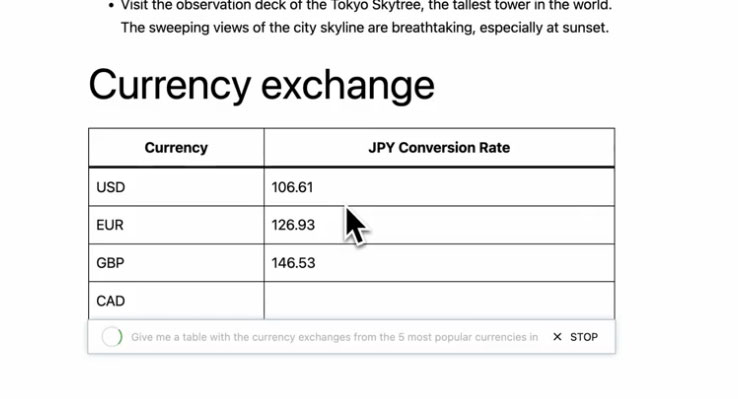Select the JPY Conversion Rate header
The image size is (738, 399).
pyautogui.click(x=439, y=147)
